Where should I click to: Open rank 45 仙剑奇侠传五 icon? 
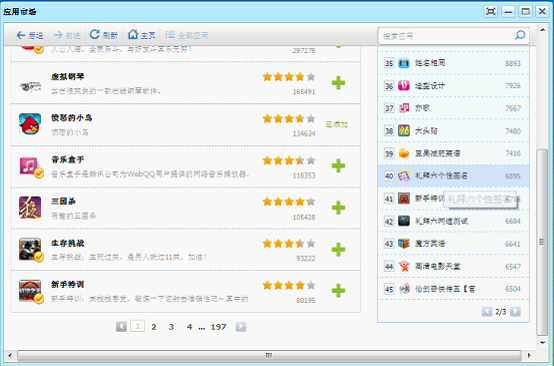404,289
